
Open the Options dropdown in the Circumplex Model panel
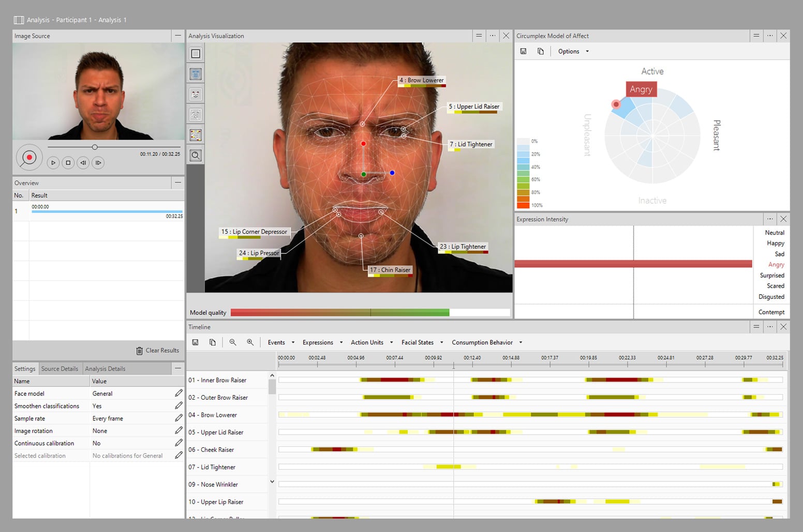(x=573, y=51)
